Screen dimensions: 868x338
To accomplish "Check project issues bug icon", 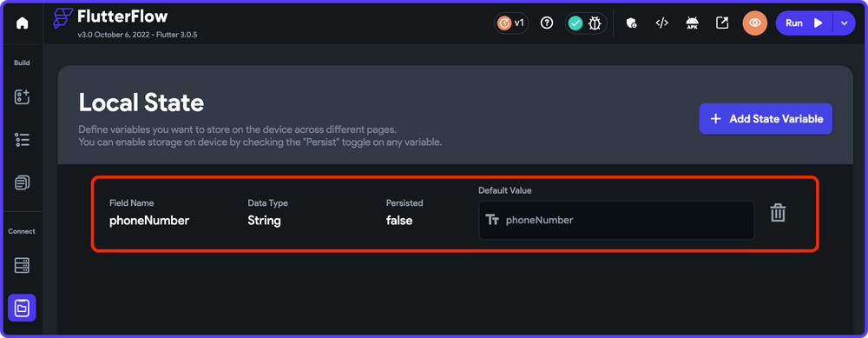I will (x=595, y=23).
